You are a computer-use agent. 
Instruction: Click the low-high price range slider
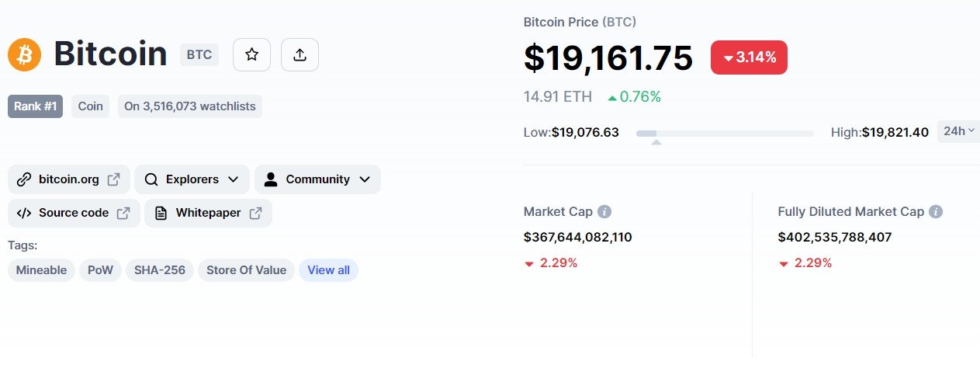point(725,134)
